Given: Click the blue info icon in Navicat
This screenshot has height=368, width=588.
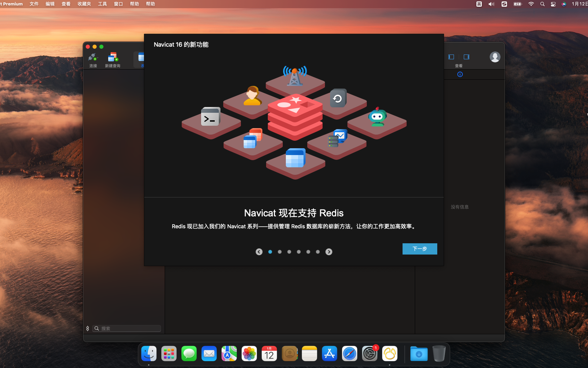Looking at the screenshot, I should (460, 74).
